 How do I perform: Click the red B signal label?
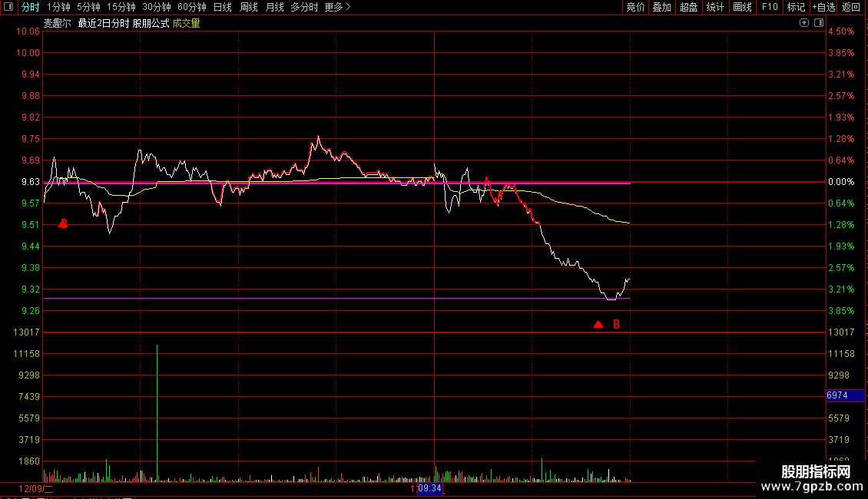point(616,325)
